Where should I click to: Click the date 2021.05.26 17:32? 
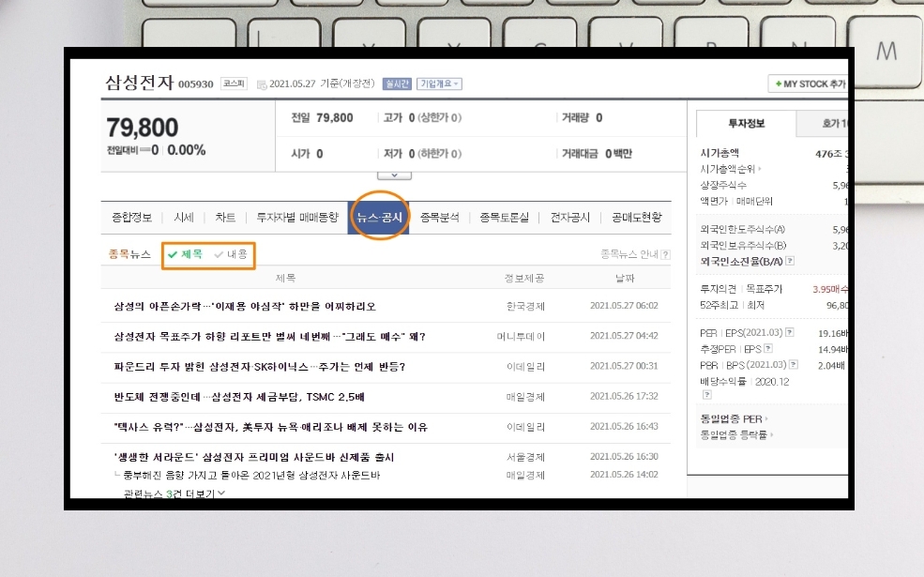tap(624, 396)
